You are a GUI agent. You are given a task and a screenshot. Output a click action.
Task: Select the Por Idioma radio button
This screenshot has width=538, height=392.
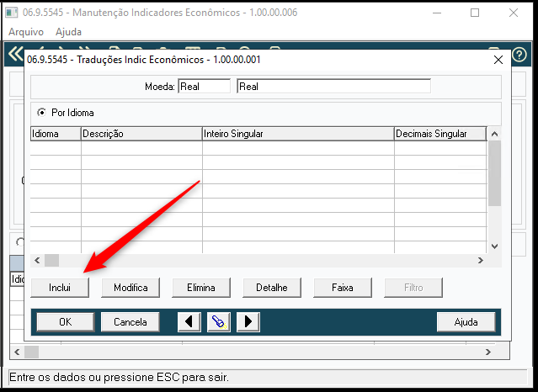41,112
